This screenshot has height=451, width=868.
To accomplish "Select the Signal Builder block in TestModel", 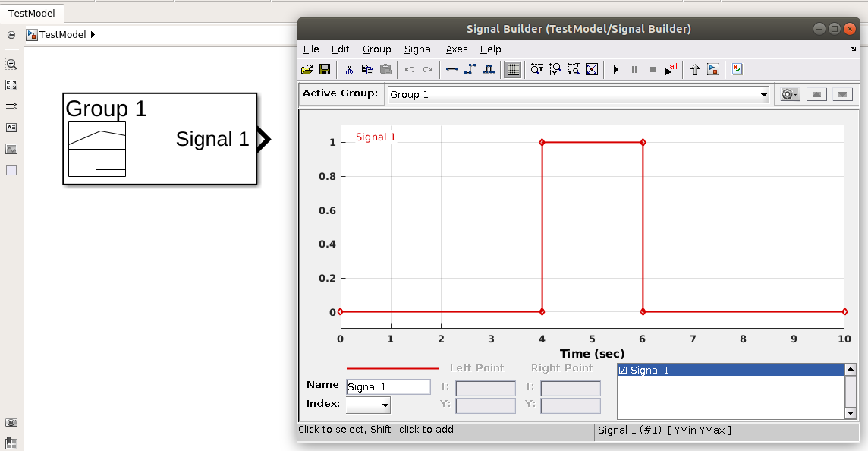I will click(159, 138).
